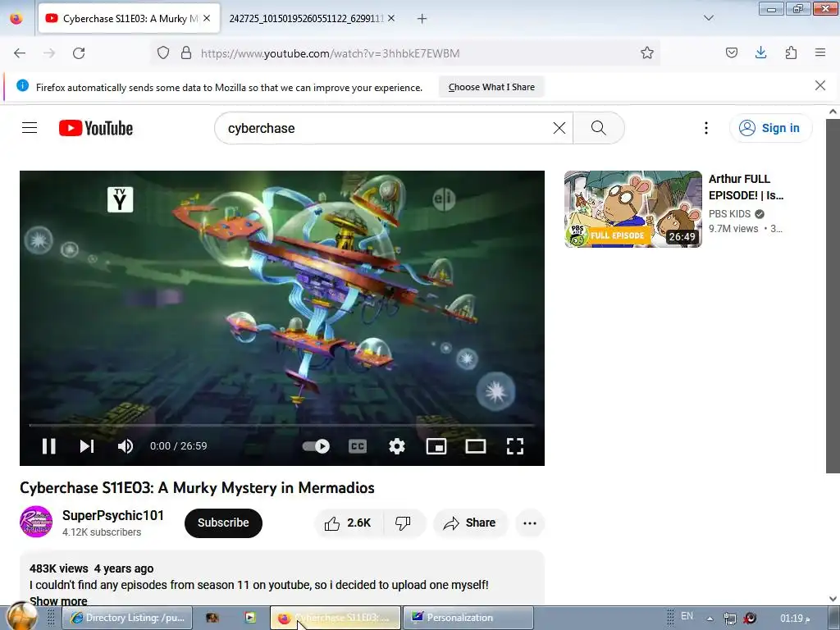Viewport: 840px width, 630px height.
Task: Open Arthur FULL EPISODE video title
Action: [x=746, y=187]
